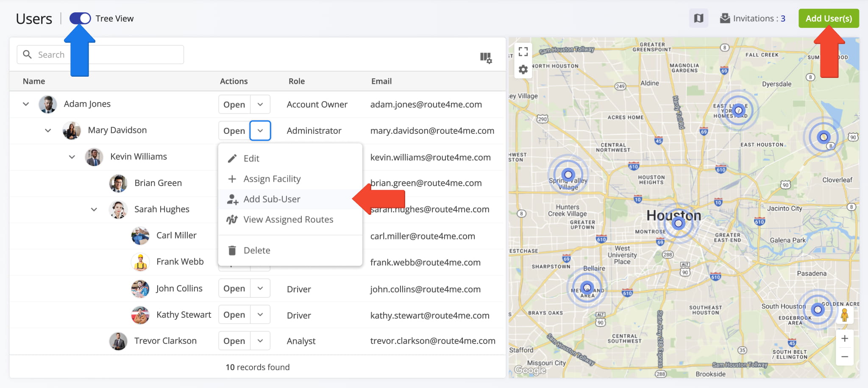
Task: Click into the Search field
Action: click(x=106, y=55)
